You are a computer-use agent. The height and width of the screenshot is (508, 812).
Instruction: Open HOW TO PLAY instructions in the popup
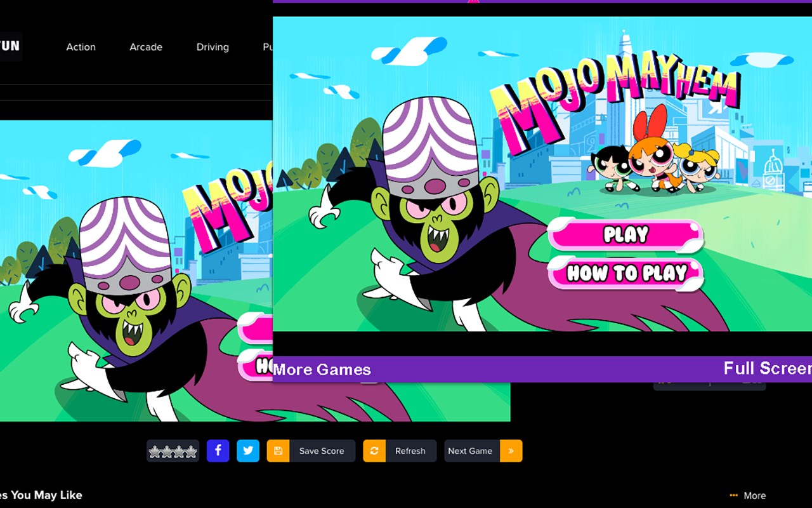[x=625, y=274]
